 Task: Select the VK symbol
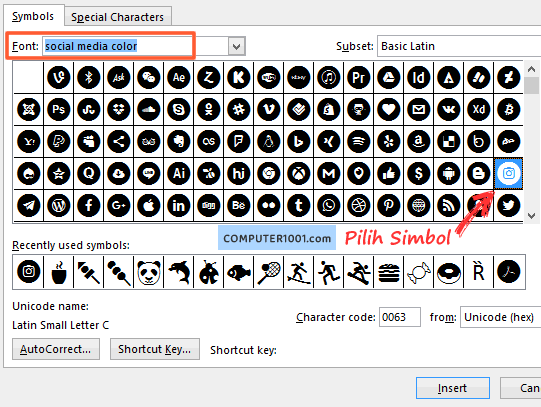[x=449, y=109]
